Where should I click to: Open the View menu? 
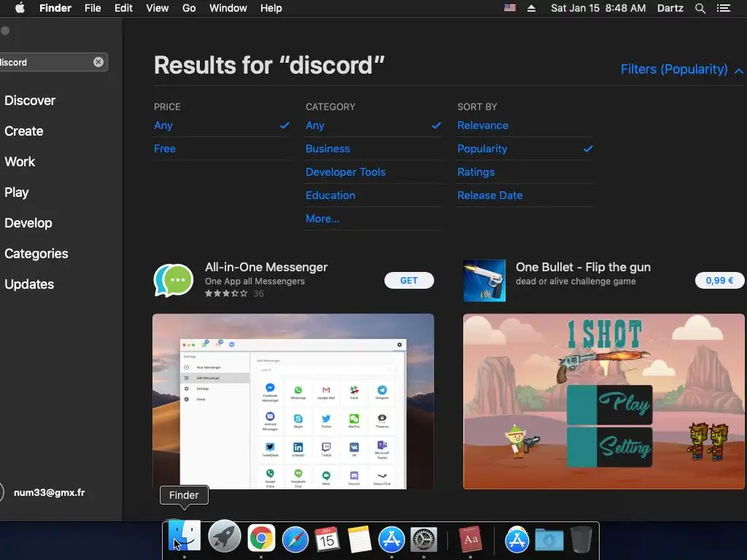point(158,8)
